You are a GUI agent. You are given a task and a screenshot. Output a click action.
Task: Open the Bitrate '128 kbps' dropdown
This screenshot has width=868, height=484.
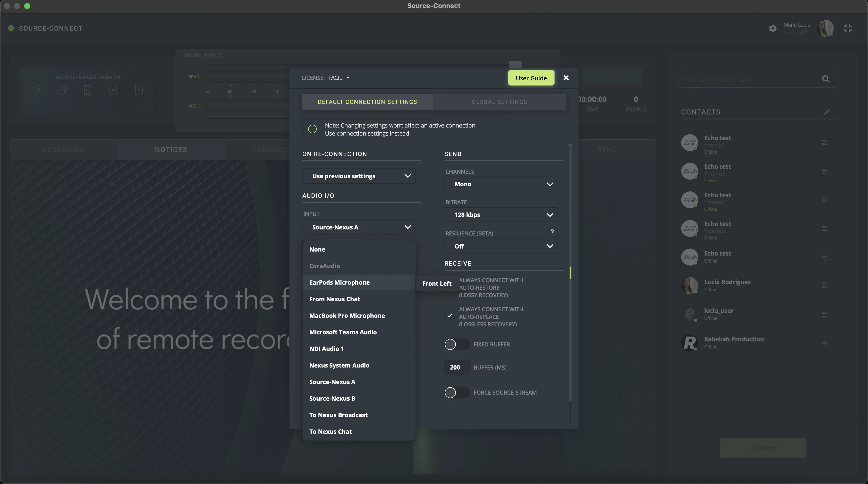pyautogui.click(x=501, y=215)
